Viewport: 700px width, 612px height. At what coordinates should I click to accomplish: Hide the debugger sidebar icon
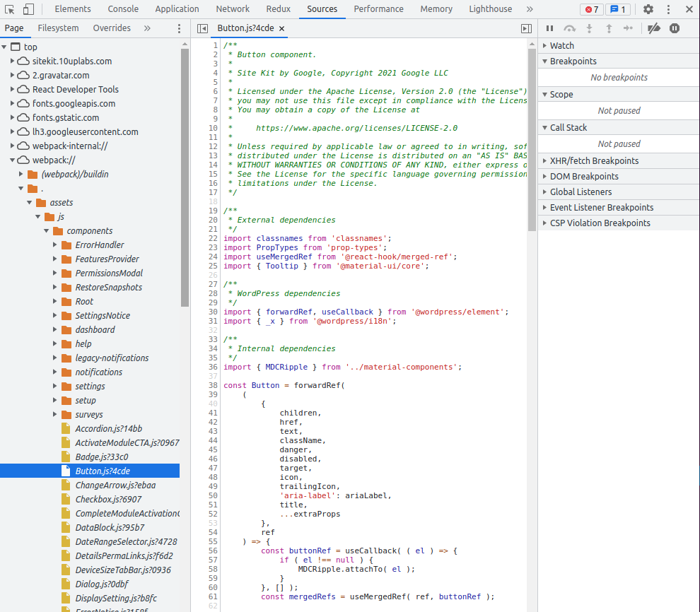click(x=526, y=28)
